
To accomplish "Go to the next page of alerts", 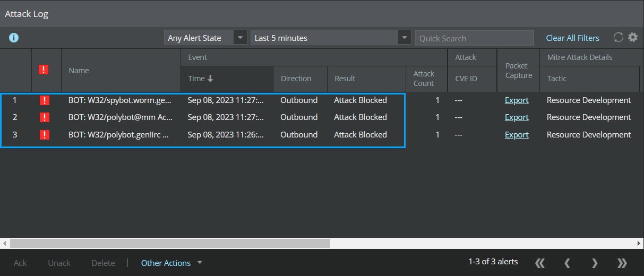I will tap(595, 263).
